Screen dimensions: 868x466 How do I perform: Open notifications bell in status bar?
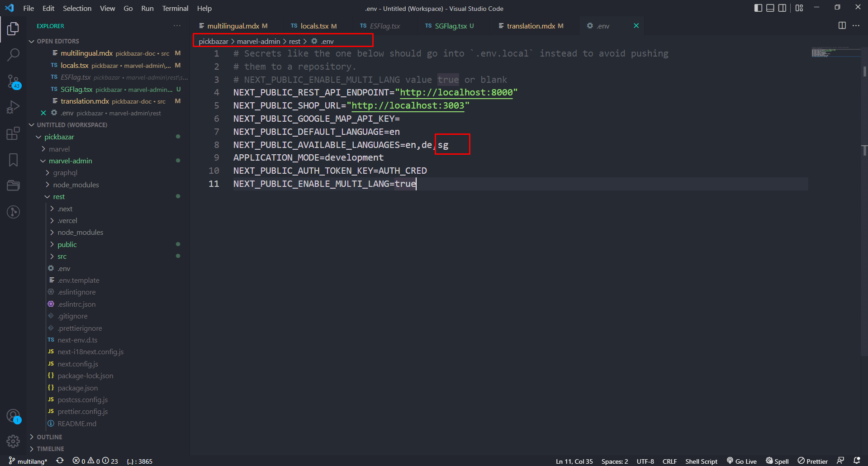[857, 461]
